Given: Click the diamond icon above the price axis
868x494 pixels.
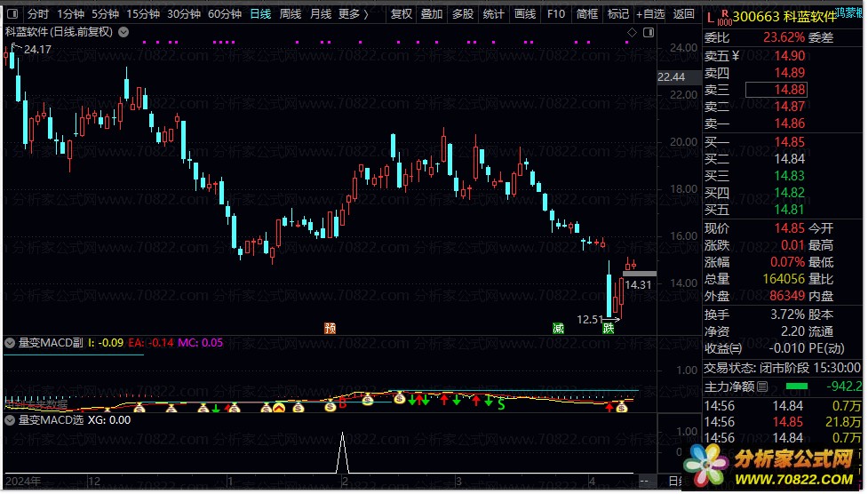Looking at the screenshot, I should (632, 33).
